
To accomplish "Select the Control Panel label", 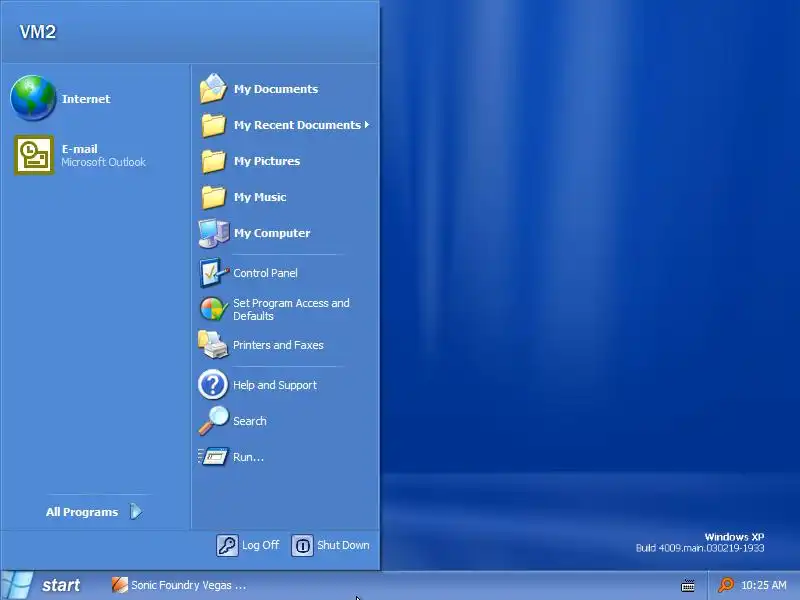I will pyautogui.click(x=265, y=273).
